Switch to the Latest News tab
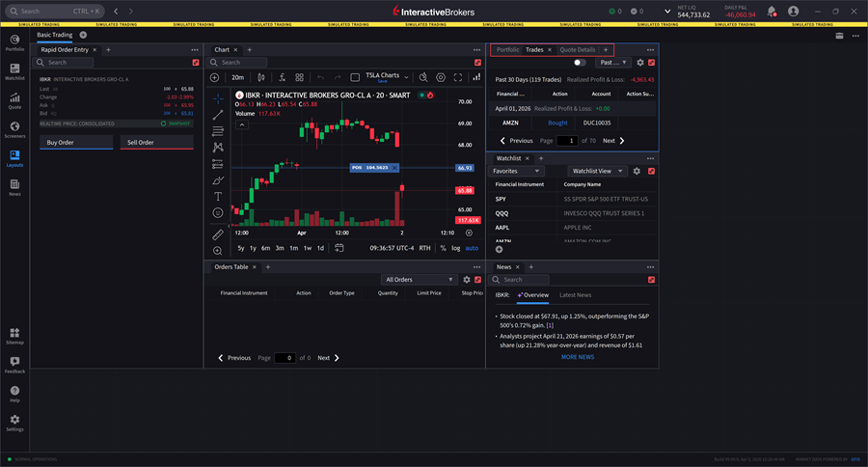 click(x=575, y=295)
